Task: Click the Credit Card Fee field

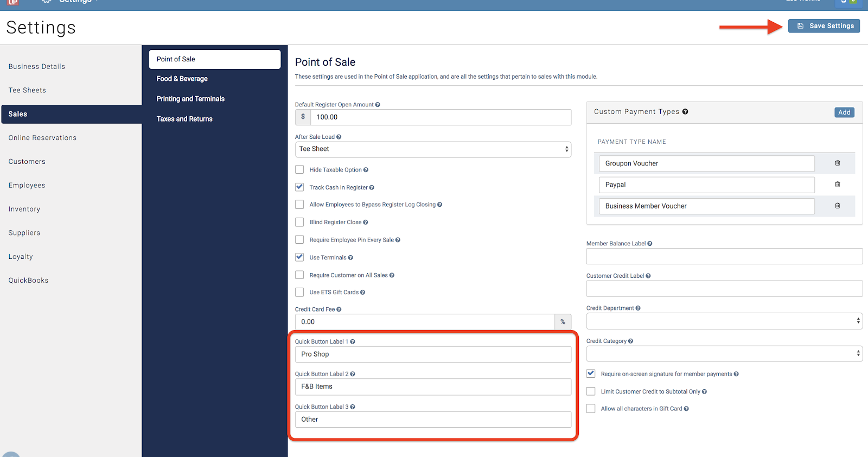Action: coord(425,322)
